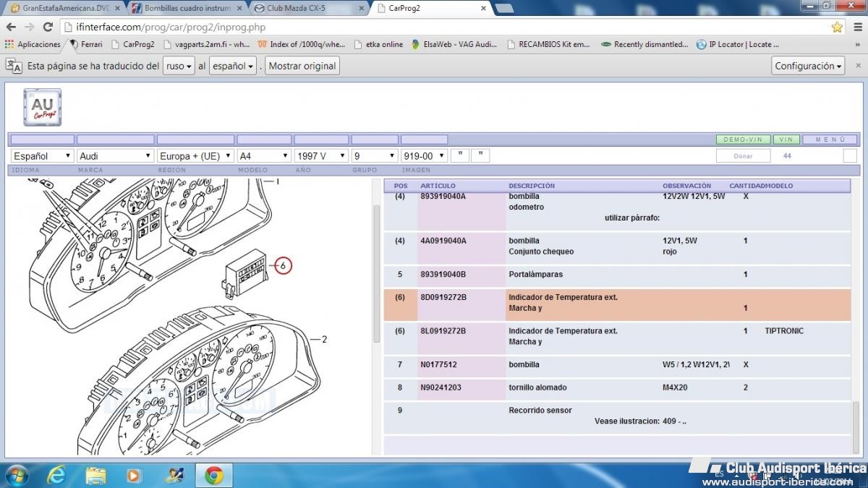868x488 pixels.
Task: Open the RECAMBIOS Kit em... bookmark
Action: (548, 44)
